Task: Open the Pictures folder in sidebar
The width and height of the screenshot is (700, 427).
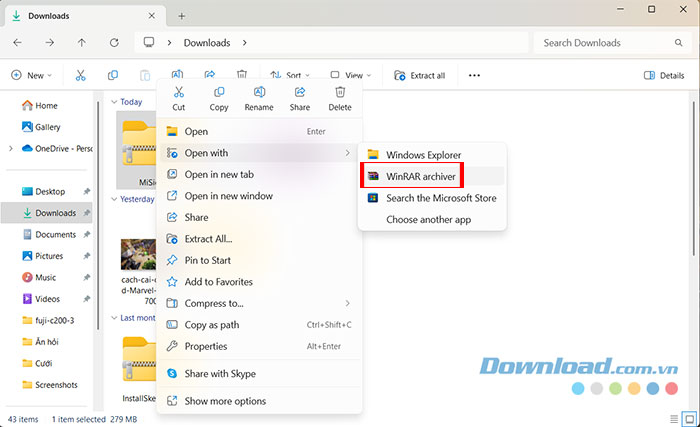Action: (x=49, y=256)
